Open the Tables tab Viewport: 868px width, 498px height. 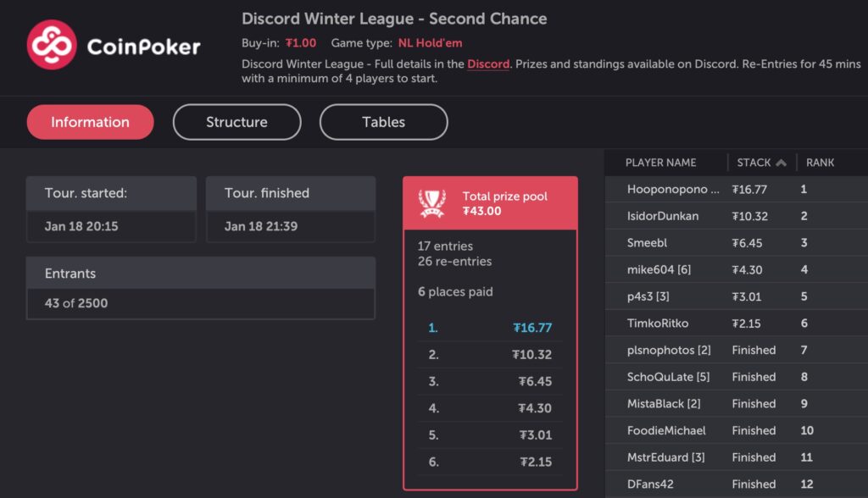(383, 121)
